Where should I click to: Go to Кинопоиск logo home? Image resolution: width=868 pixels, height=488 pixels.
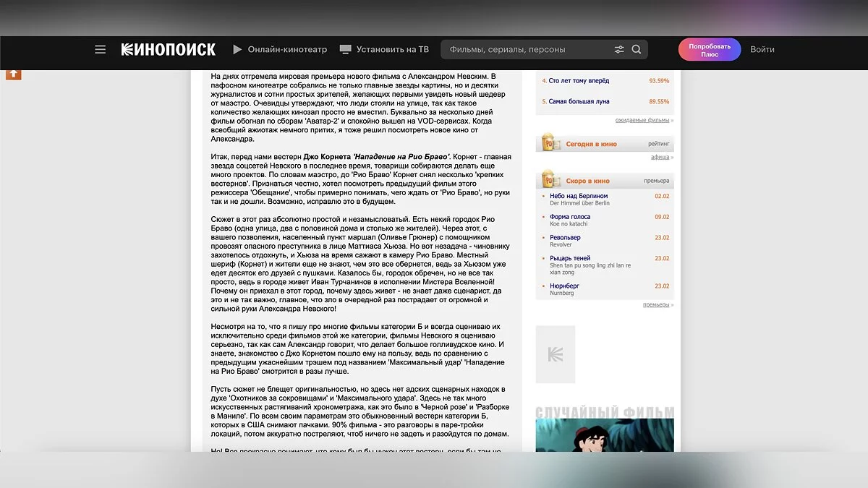point(169,49)
